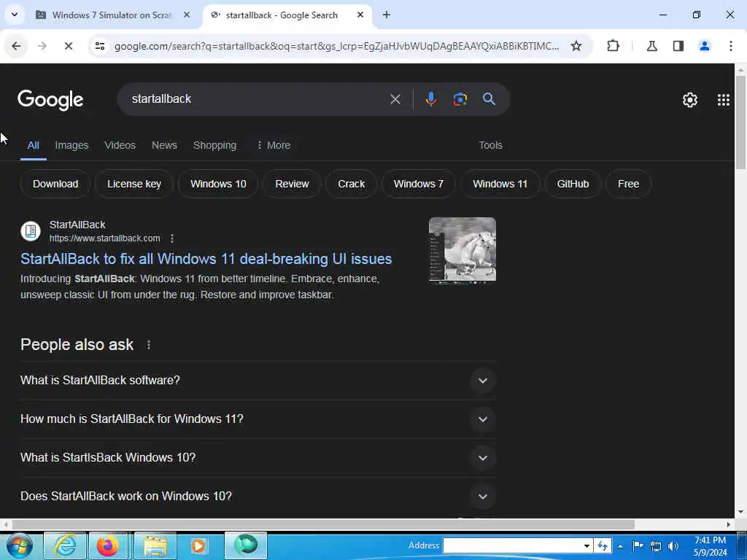Open a new browser tab
747x560 pixels.
(x=387, y=15)
